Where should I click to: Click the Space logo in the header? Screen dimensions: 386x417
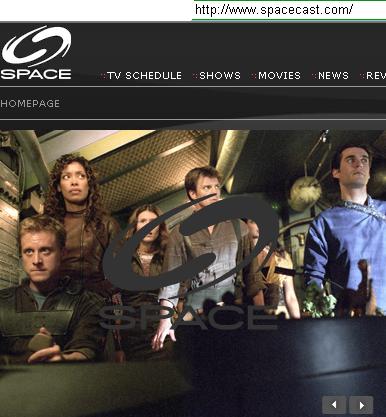pyautogui.click(x=36, y=52)
